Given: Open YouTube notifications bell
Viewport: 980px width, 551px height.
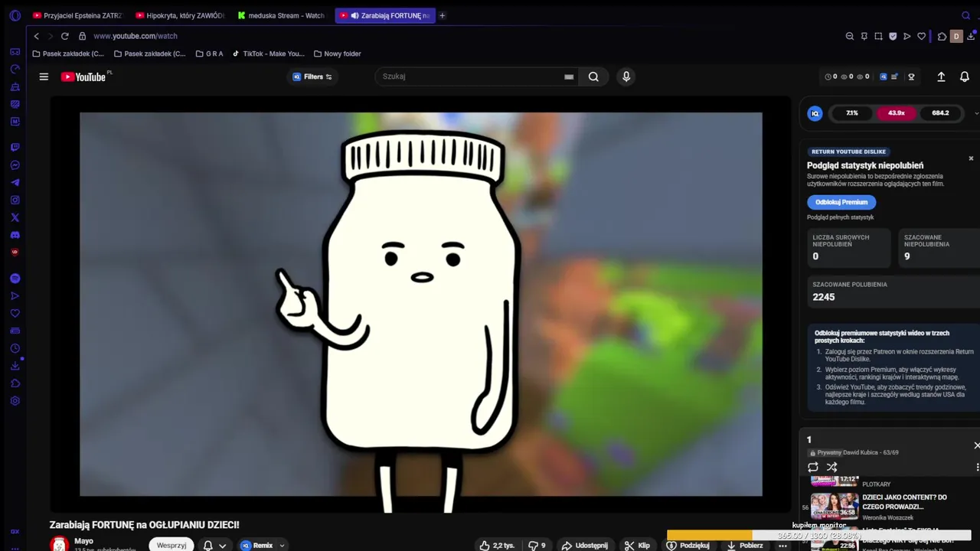Looking at the screenshot, I should tap(965, 77).
